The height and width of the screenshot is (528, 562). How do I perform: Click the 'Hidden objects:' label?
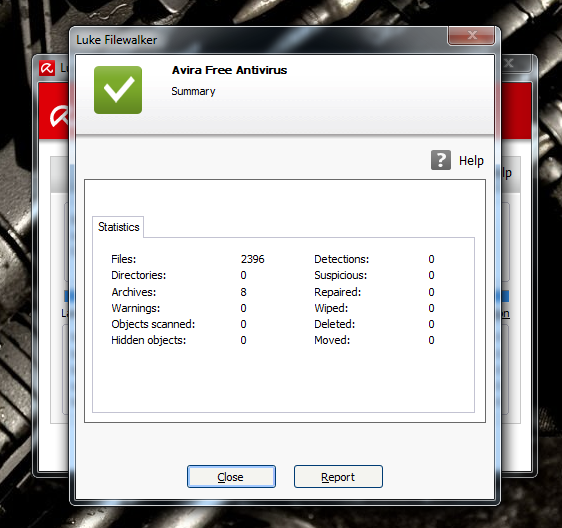coord(149,340)
